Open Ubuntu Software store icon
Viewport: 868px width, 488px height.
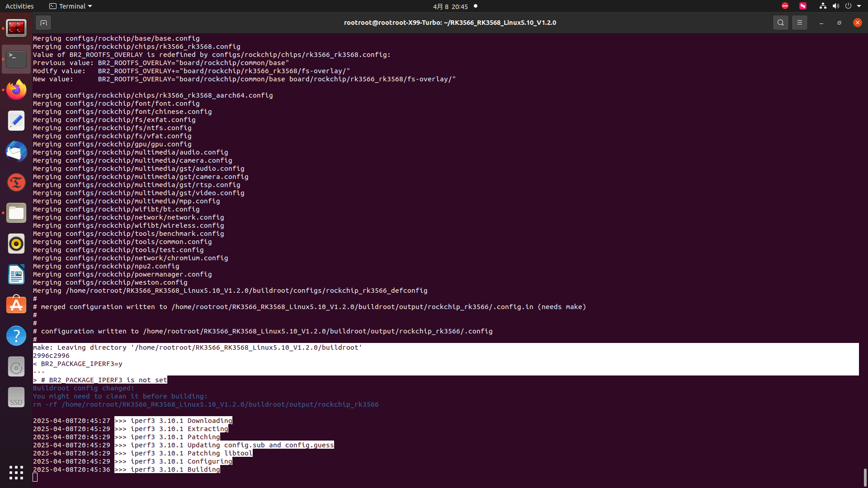click(x=16, y=305)
